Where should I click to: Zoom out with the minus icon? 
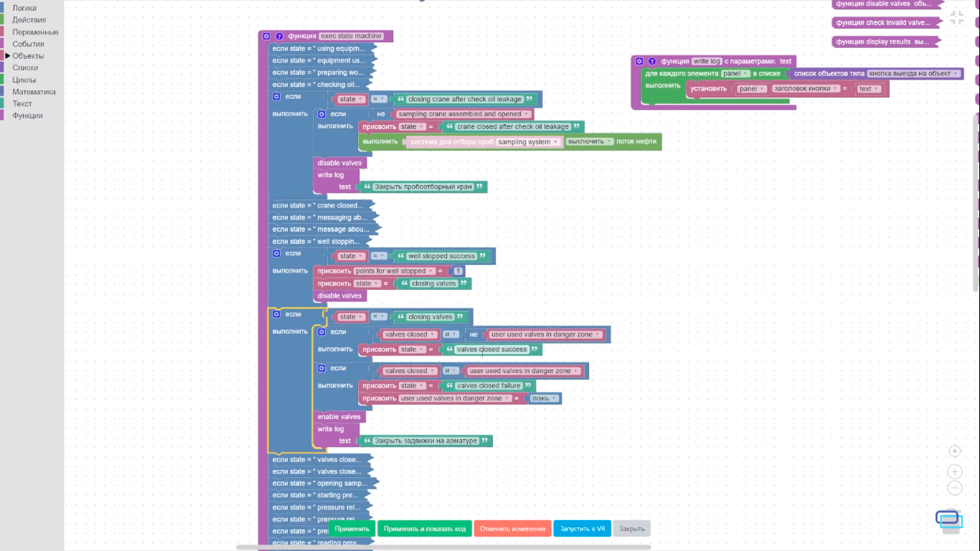pos(954,488)
